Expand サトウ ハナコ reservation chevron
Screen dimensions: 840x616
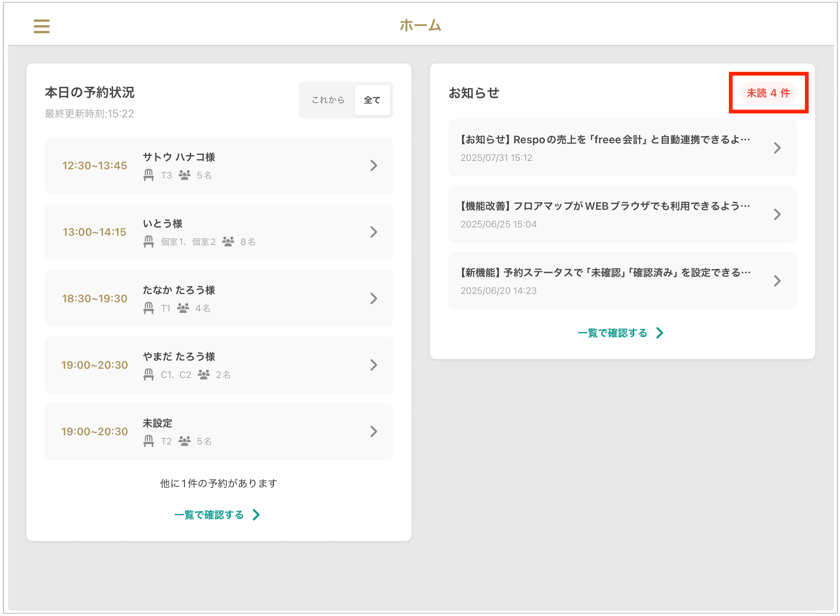tap(373, 165)
